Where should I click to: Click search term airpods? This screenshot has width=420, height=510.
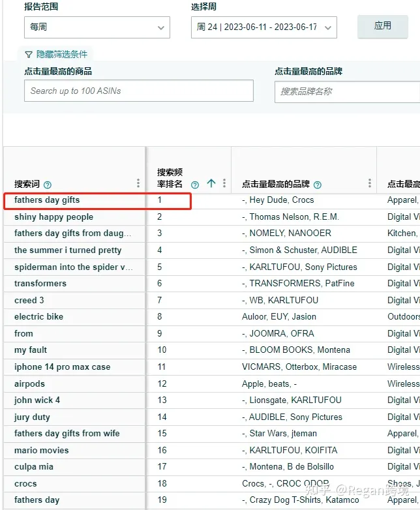pyautogui.click(x=29, y=383)
